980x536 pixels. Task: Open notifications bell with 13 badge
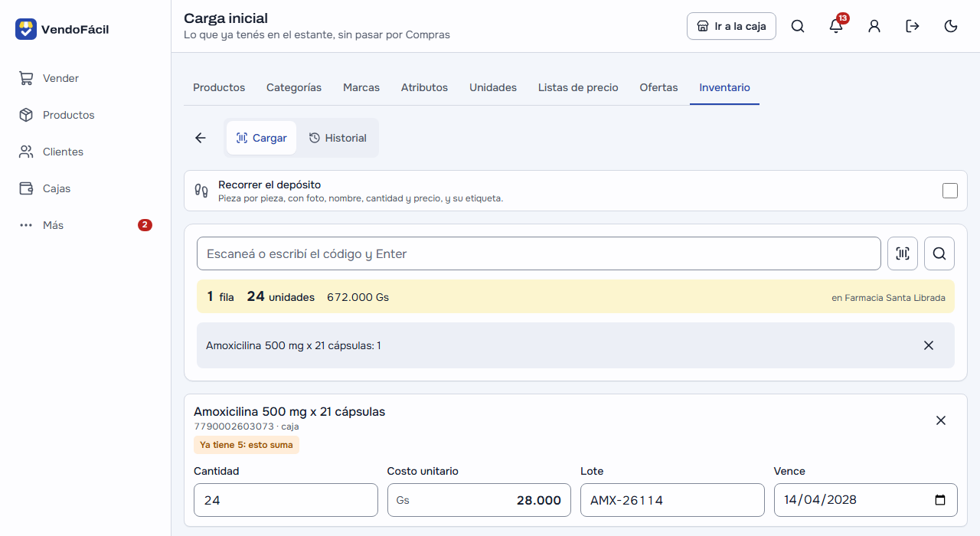(836, 26)
